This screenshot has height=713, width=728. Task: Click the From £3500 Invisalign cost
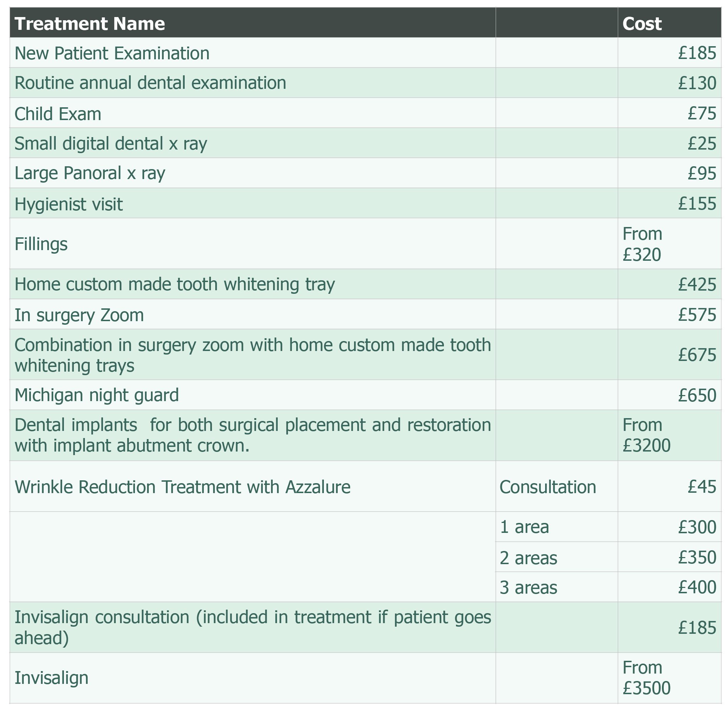tap(646, 678)
